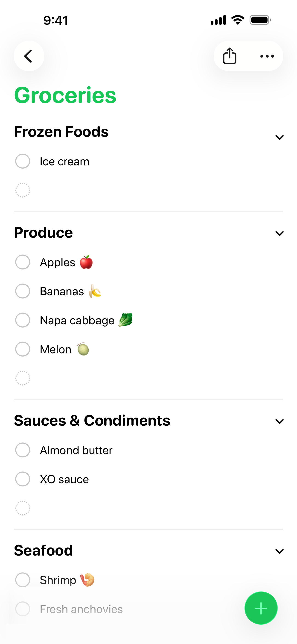Add new item below Melon in Produce
The width and height of the screenshot is (297, 644).
(x=23, y=378)
